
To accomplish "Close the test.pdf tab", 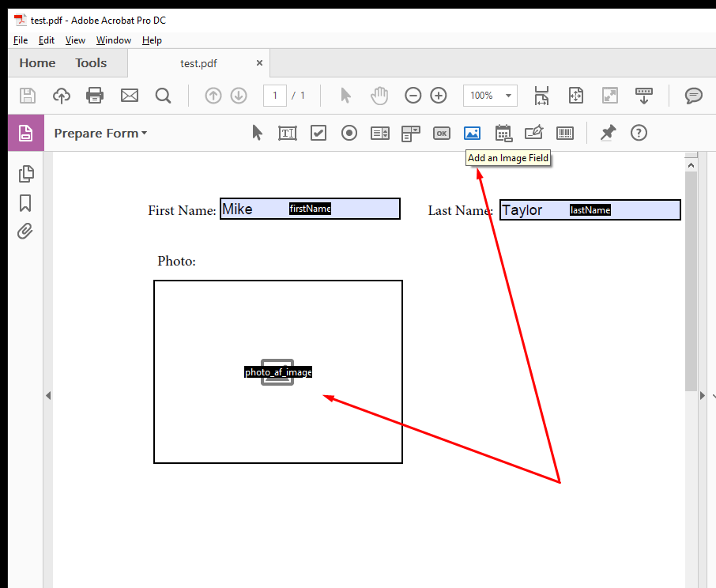I will coord(259,63).
